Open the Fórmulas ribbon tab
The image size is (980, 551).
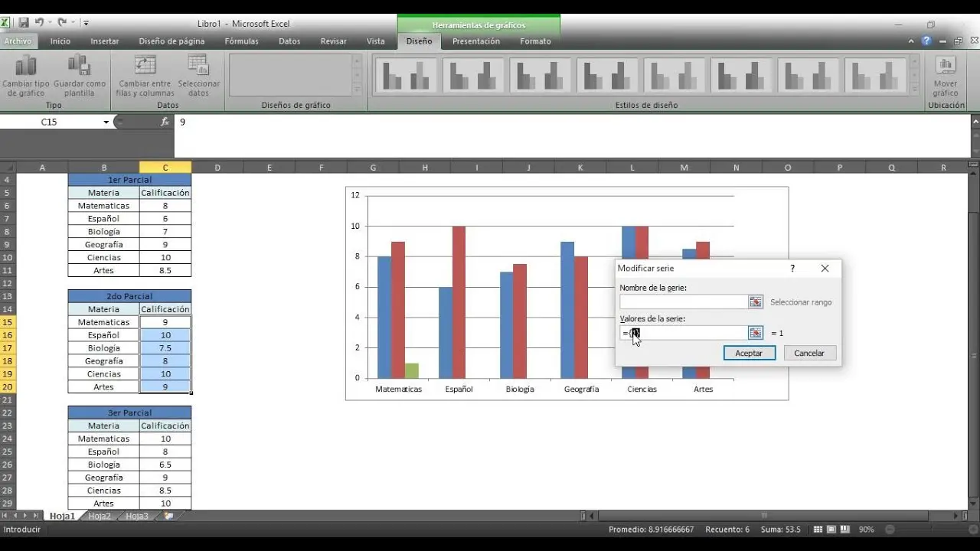(241, 41)
